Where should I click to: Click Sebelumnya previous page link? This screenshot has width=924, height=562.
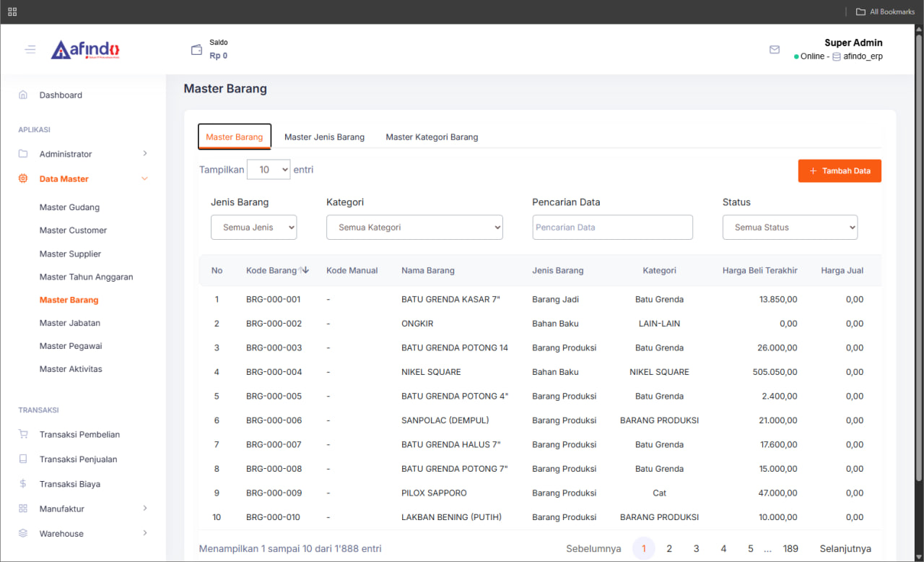click(x=593, y=548)
